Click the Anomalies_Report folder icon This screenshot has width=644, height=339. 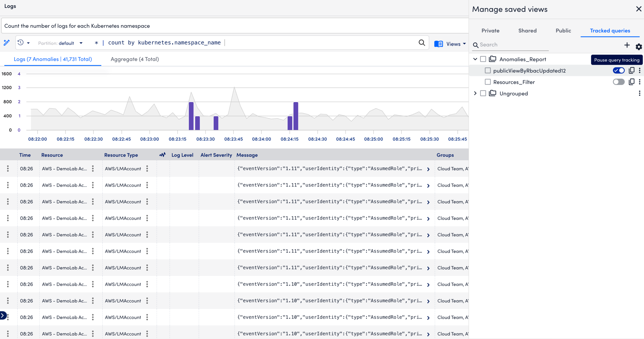493,59
